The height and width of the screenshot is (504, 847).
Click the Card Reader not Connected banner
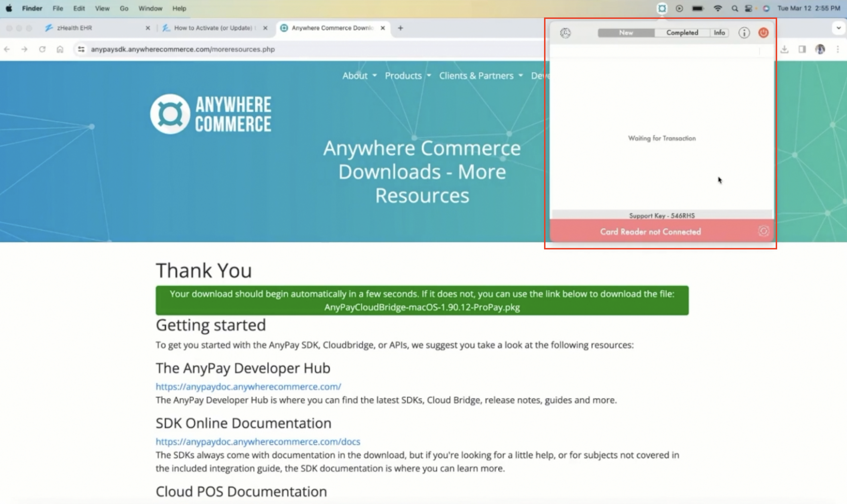point(661,231)
